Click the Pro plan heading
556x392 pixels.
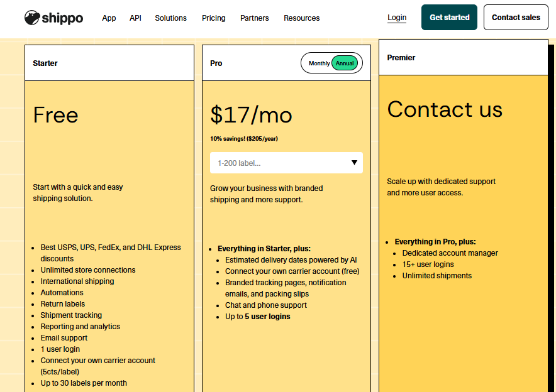(x=216, y=63)
